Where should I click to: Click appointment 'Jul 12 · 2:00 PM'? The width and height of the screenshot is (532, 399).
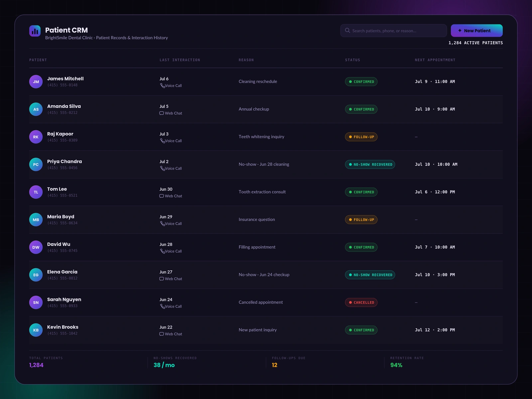coord(435,330)
